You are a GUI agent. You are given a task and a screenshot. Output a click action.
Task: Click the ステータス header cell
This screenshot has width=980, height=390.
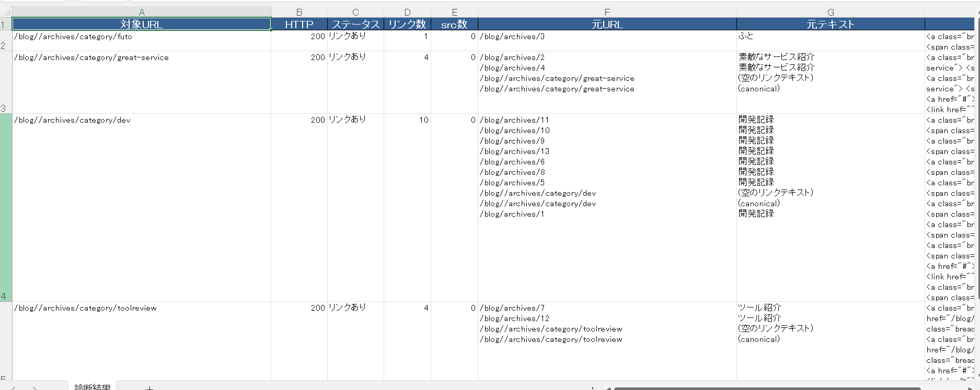coord(355,24)
